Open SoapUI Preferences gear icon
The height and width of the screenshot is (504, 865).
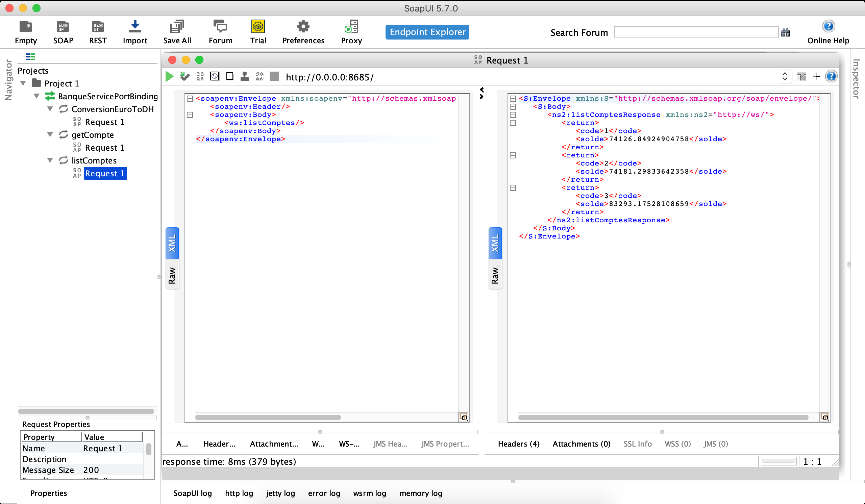point(303,32)
